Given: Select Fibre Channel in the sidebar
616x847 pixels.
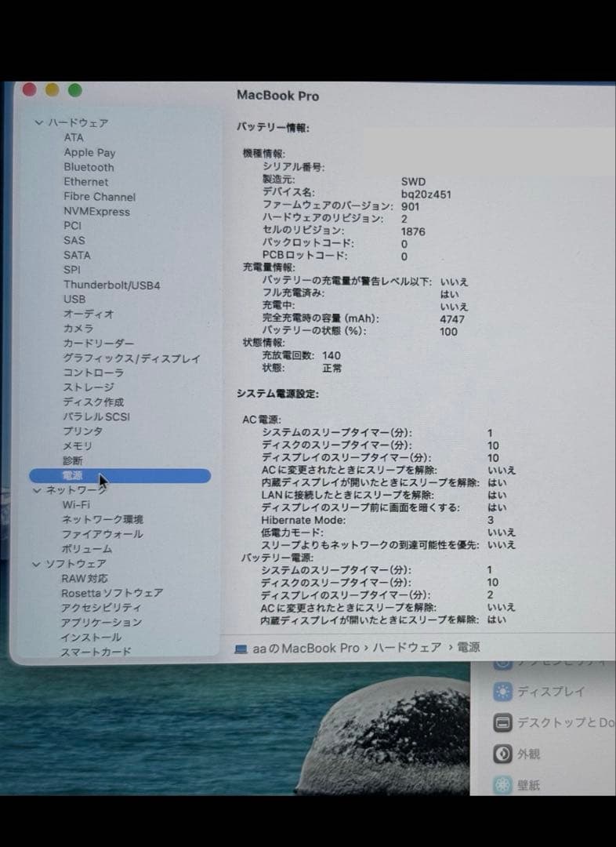Looking at the screenshot, I should tap(100, 197).
